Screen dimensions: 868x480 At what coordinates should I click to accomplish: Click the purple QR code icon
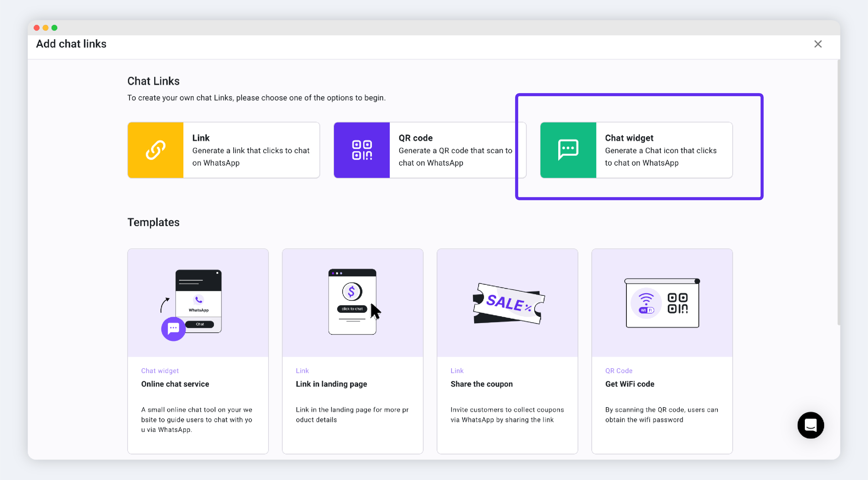coord(362,150)
